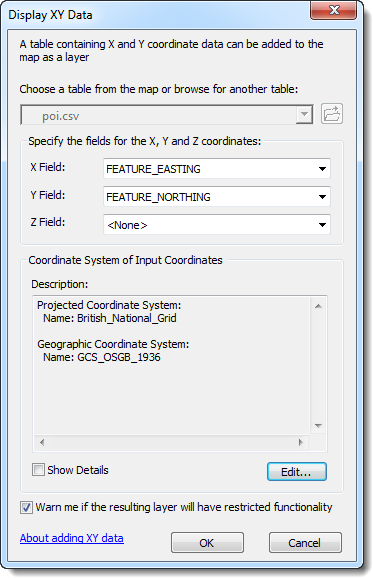The height and width of the screenshot is (578, 373).
Task: Open the X Field dropdown
Action: tap(217, 169)
